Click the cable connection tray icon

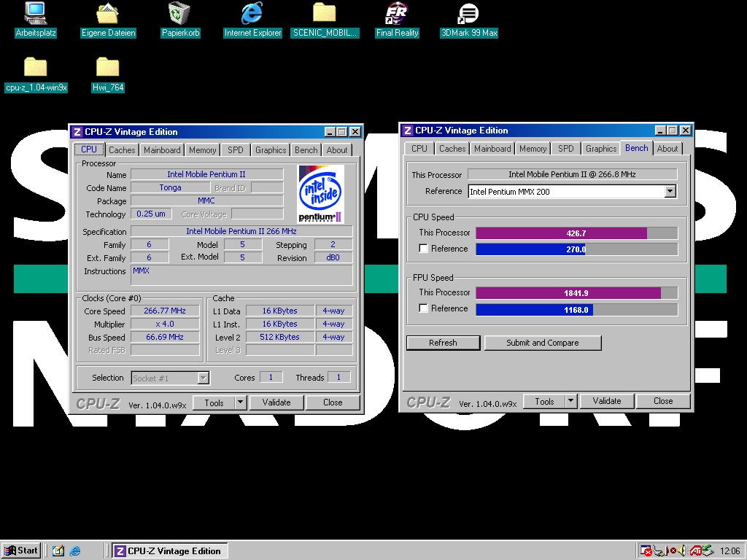[x=659, y=551]
